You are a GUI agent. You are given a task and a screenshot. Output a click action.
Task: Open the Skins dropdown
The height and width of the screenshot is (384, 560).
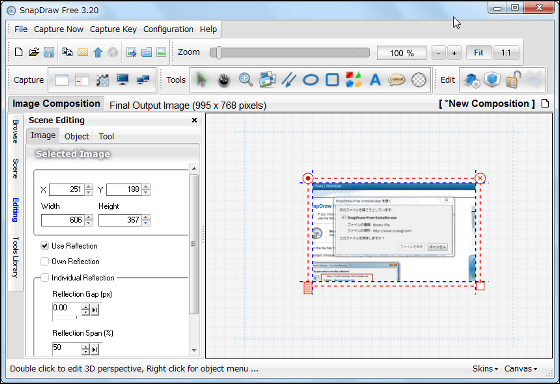[485, 369]
